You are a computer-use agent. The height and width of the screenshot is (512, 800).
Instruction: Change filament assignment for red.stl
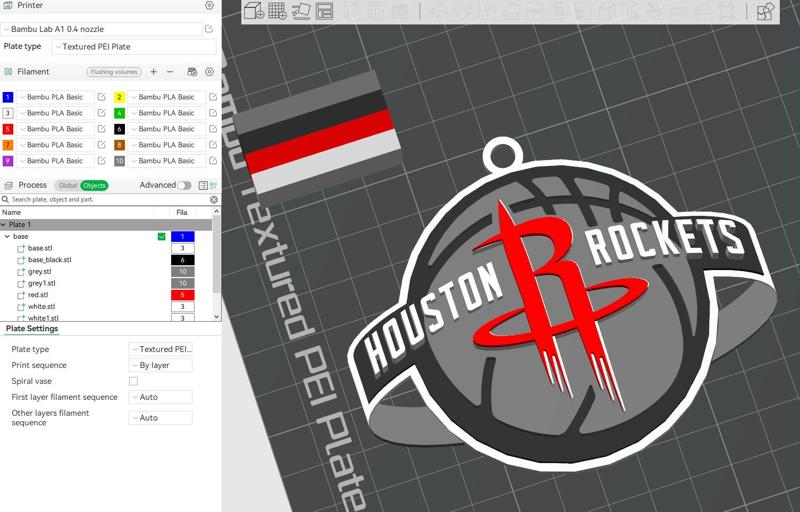tap(183, 295)
